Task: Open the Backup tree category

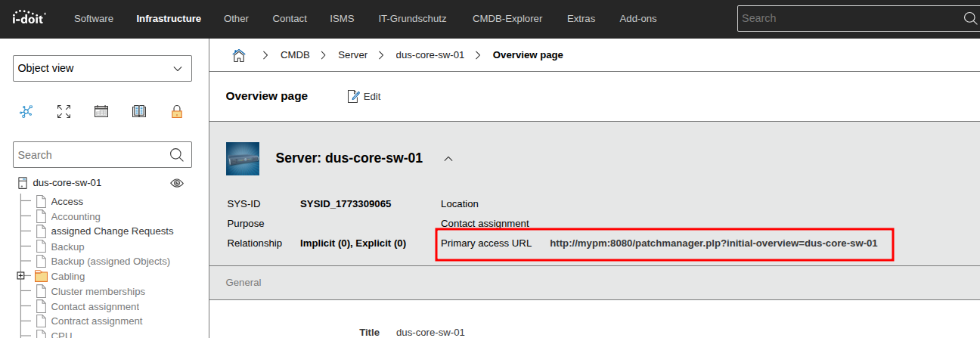Action: tap(67, 247)
